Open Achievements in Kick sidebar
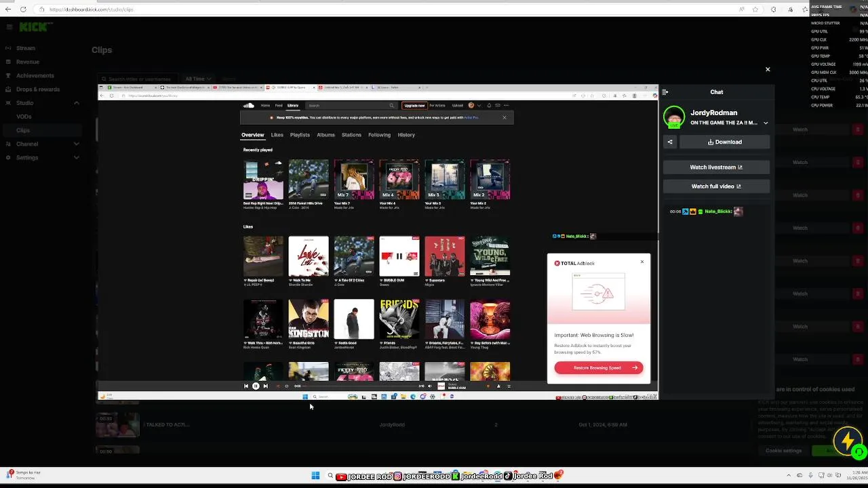868x488 pixels. pos(35,75)
